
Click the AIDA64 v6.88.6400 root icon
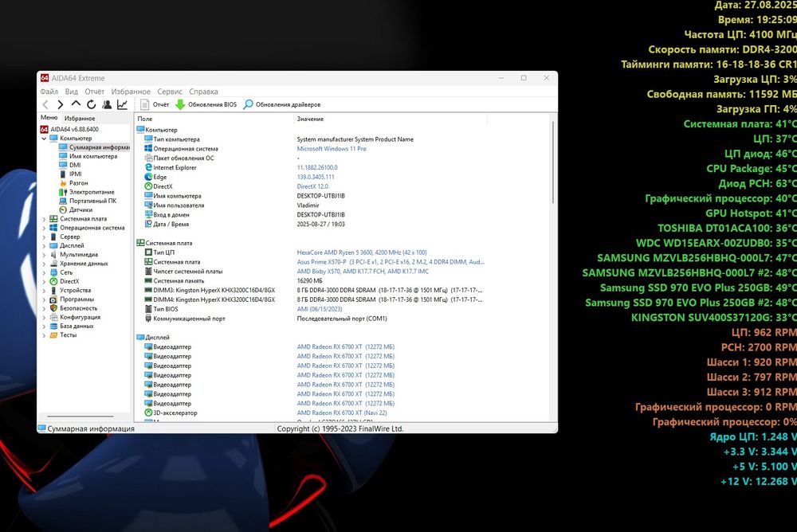pos(44,129)
